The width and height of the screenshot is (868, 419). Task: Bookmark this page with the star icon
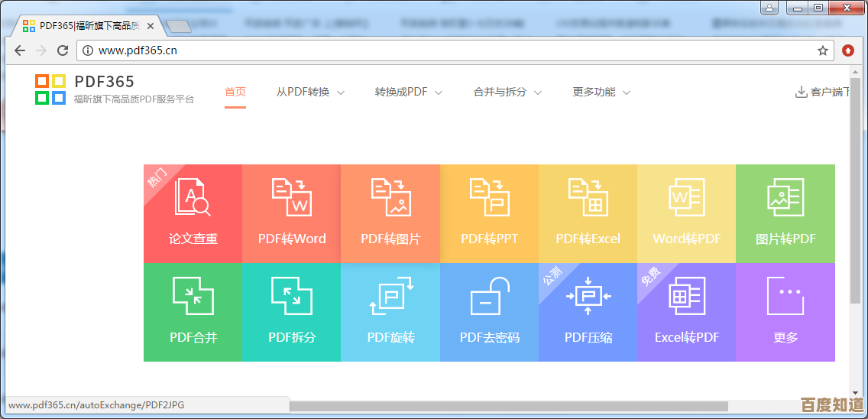823,50
